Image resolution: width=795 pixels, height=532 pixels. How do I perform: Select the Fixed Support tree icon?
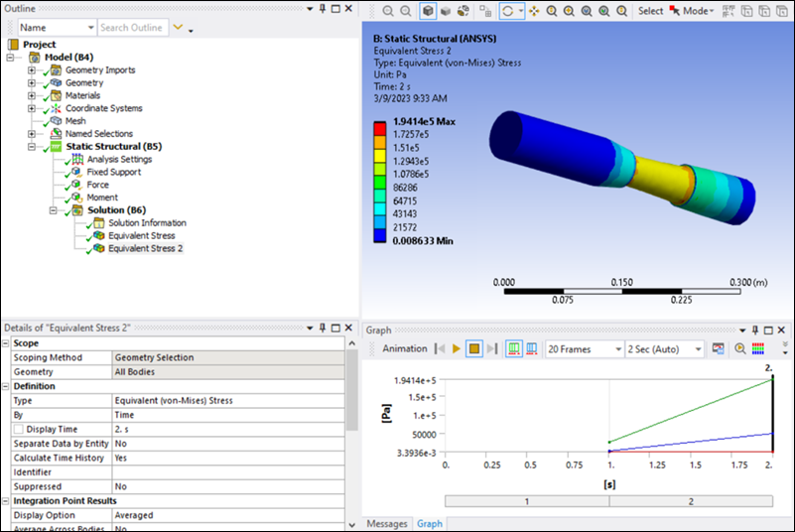(x=76, y=172)
